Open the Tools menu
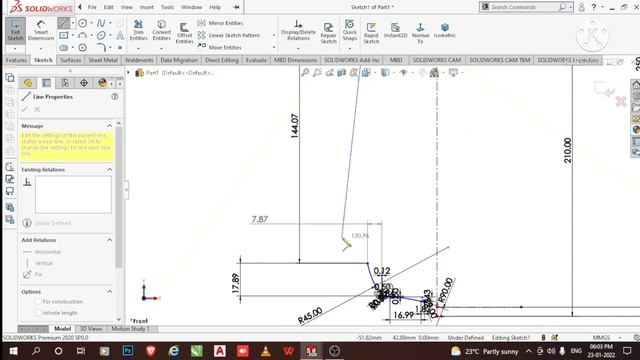The width and height of the screenshot is (640, 360). 167,7
